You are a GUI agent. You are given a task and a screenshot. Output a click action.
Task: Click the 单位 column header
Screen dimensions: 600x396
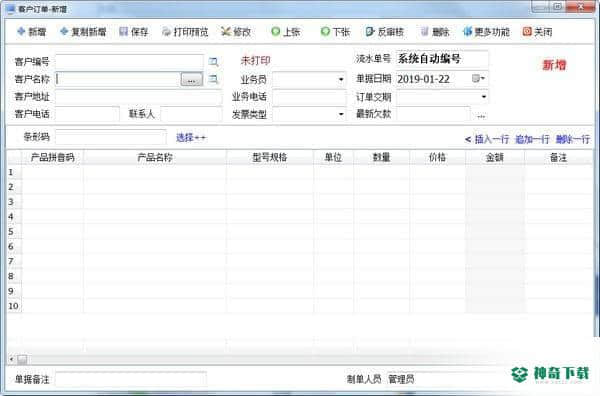pyautogui.click(x=333, y=157)
